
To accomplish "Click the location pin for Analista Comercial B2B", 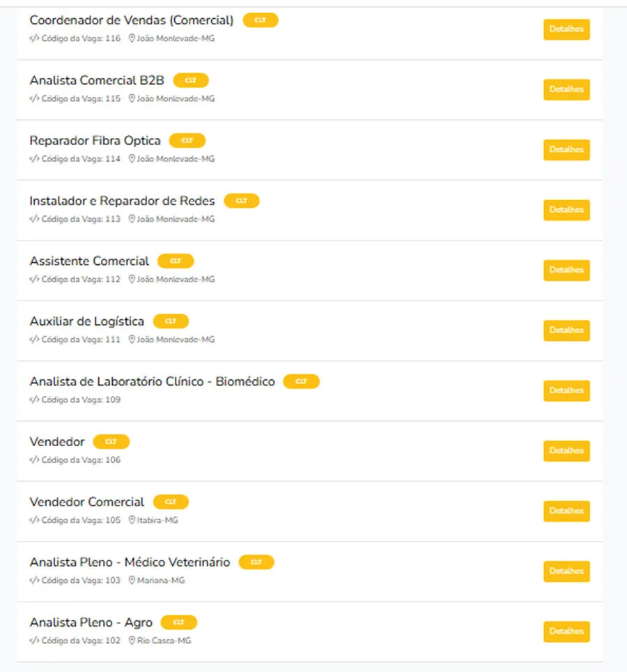I will (132, 98).
